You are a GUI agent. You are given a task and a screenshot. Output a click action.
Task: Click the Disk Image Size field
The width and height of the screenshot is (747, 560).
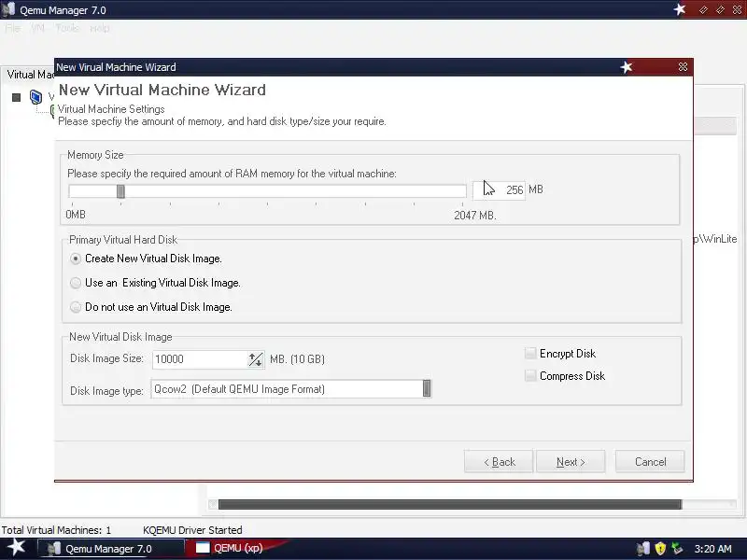click(200, 359)
